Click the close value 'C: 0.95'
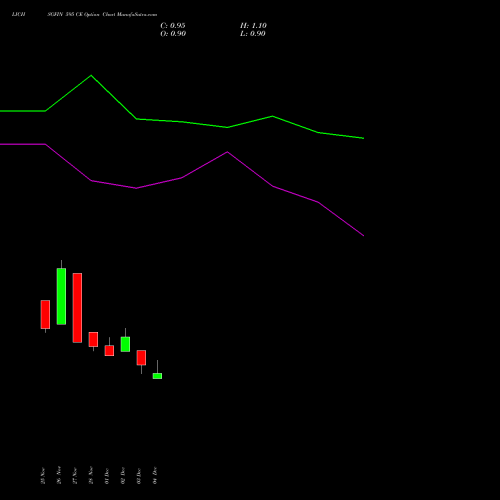 (173, 26)
